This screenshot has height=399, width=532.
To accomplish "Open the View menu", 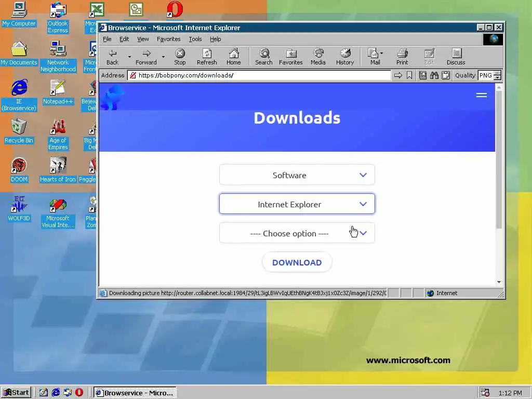I will click(143, 39).
